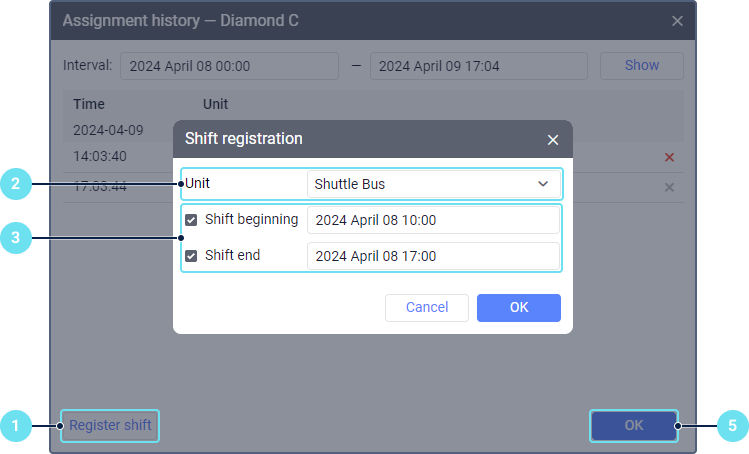
Task: Click the numbered callout marker 2
Action: click(15, 184)
